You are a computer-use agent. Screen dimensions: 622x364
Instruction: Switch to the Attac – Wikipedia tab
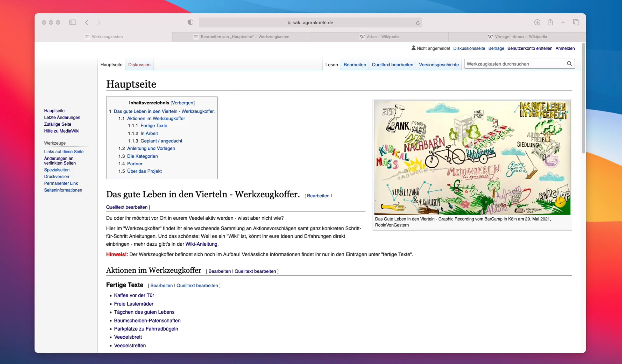tap(379, 37)
